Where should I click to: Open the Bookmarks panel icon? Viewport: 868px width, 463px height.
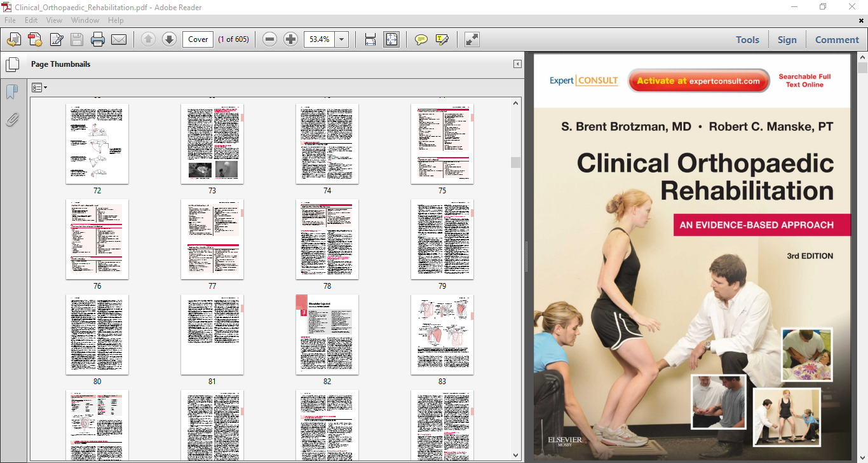11,92
